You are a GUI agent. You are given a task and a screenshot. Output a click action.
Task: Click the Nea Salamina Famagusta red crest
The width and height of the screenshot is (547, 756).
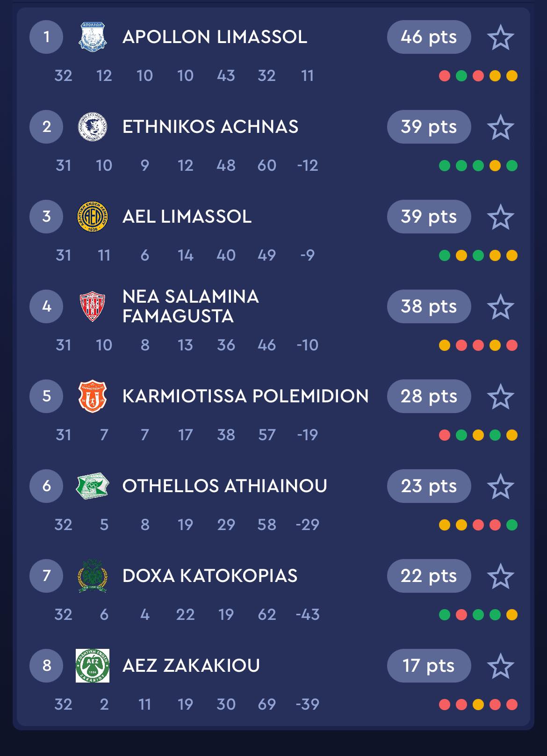coord(93,306)
